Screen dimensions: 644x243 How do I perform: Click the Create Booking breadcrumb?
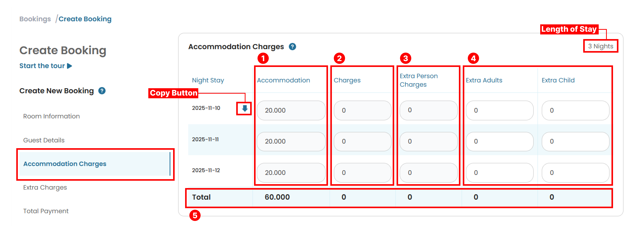(x=85, y=19)
